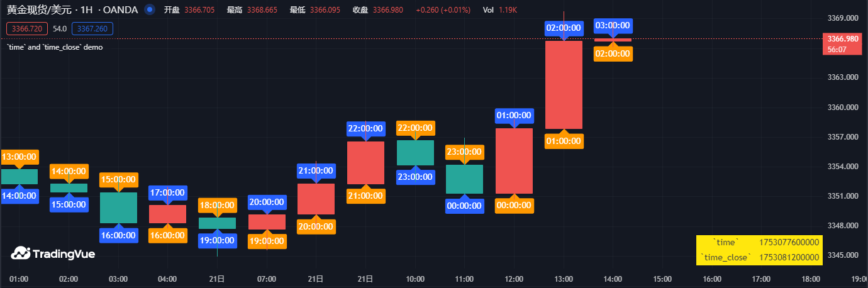This screenshot has height=288, width=868.
Task: Click the 15:00 label on the time axis
Action: [662, 279]
